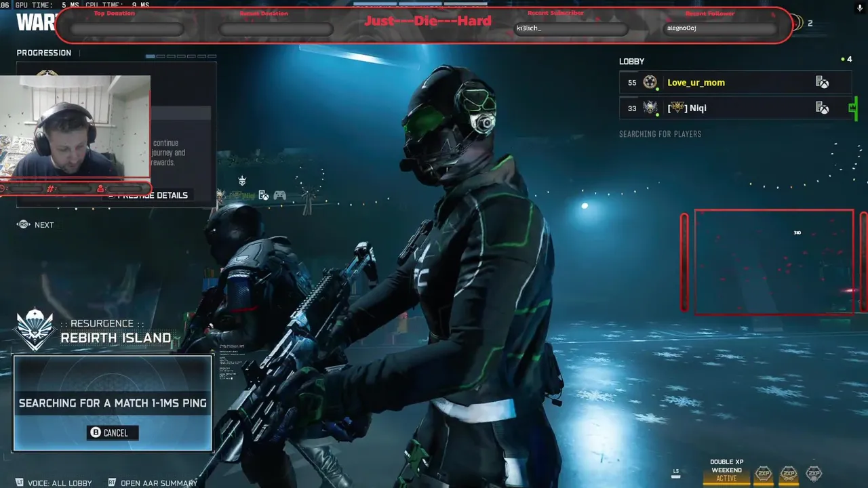Click the Recent Subscriber ki3lich_ field
Image resolution: width=868 pixels, height=488 pixels.
click(570, 28)
